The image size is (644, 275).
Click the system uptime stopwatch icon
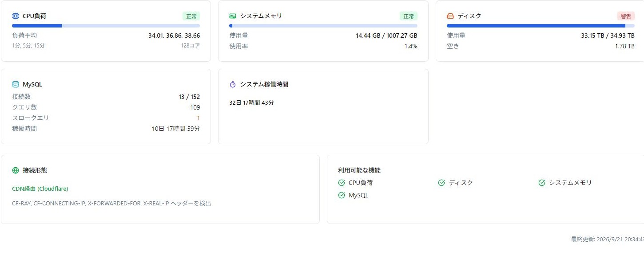click(233, 84)
